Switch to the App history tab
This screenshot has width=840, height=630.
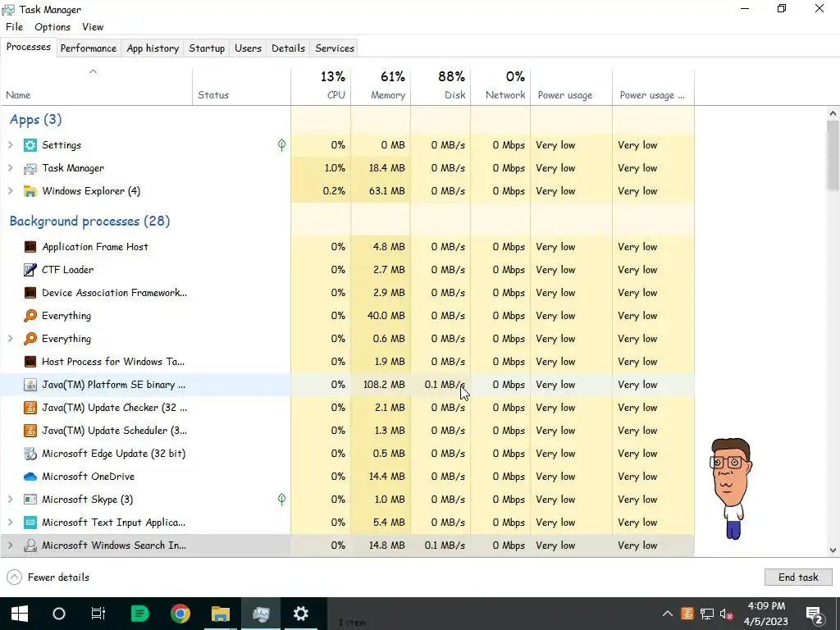pyautogui.click(x=153, y=48)
